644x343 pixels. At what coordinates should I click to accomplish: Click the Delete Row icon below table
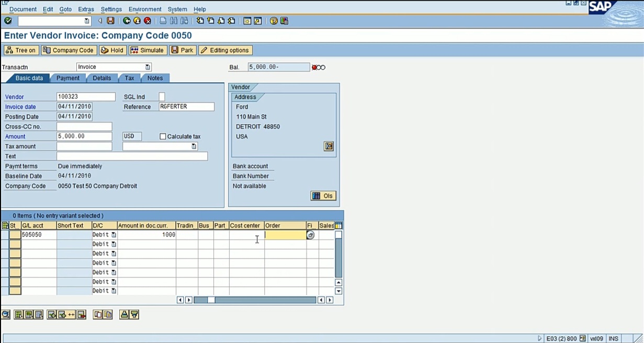tap(81, 315)
